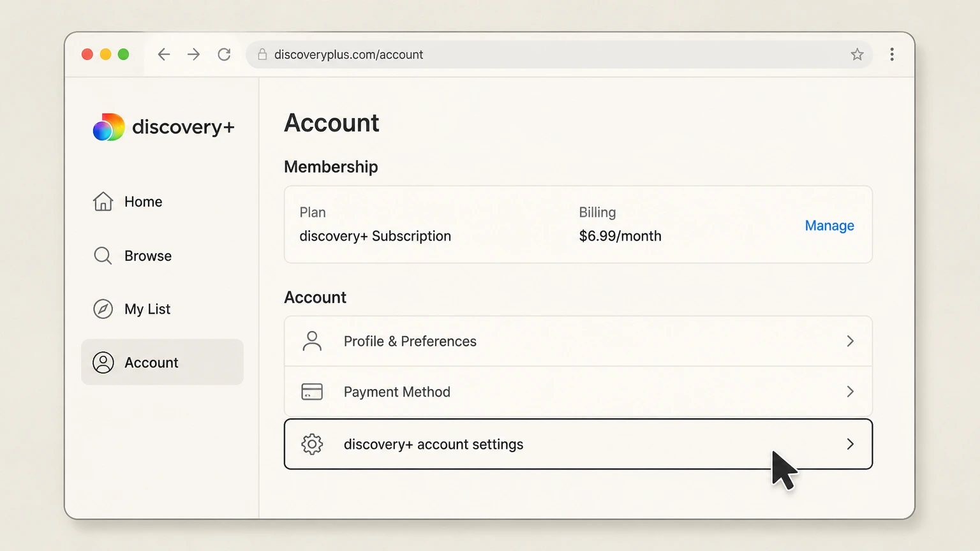Click the lock icon in address bar
The width and height of the screenshot is (980, 551).
pyautogui.click(x=262, y=54)
